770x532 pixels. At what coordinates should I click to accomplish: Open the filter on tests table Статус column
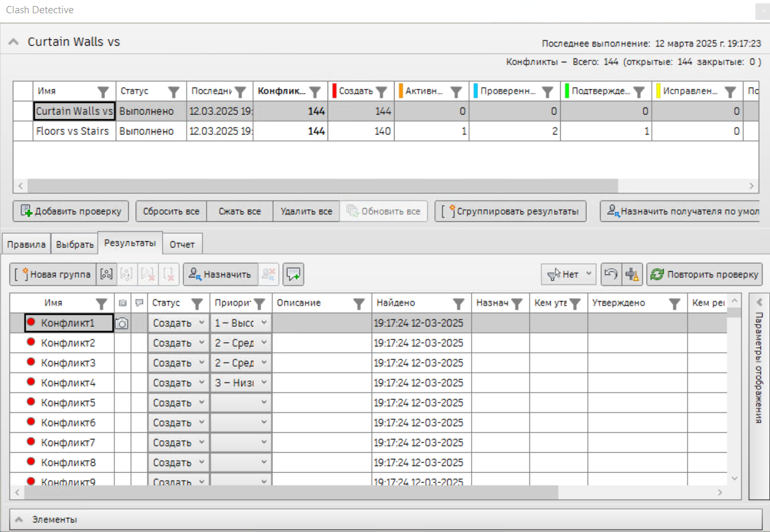pos(174,92)
